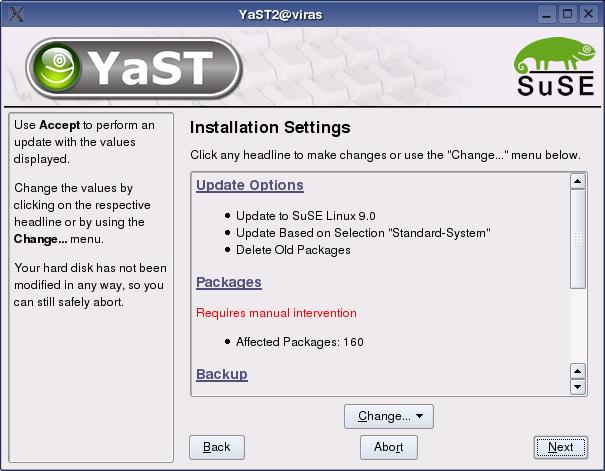The height and width of the screenshot is (471, 605).
Task: Click the YaST2@viras title bar text
Action: 281,15
